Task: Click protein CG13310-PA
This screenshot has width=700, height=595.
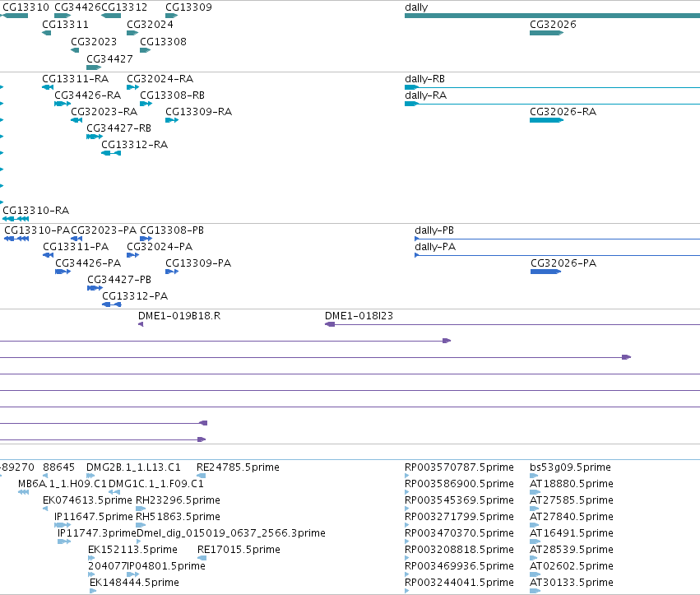Action: point(16,239)
